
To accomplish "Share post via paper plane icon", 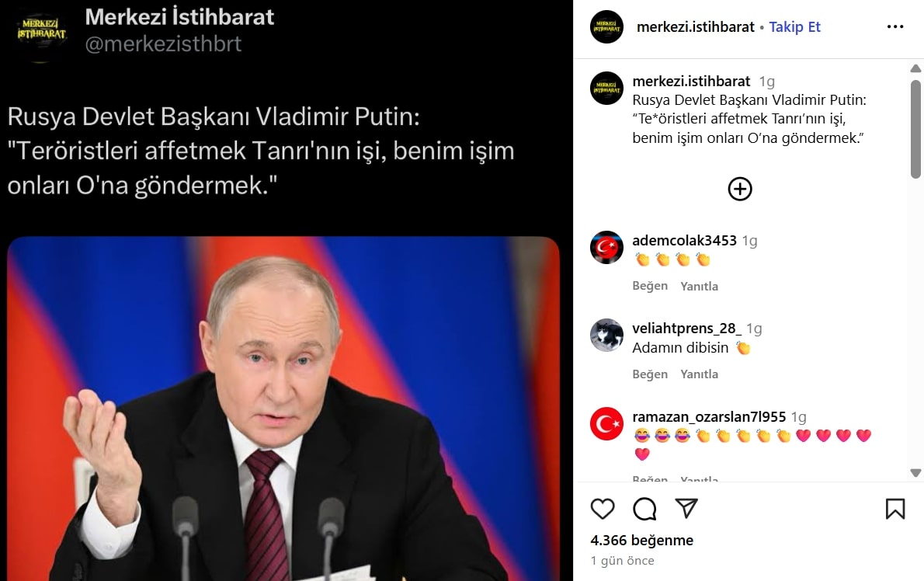I will (686, 508).
